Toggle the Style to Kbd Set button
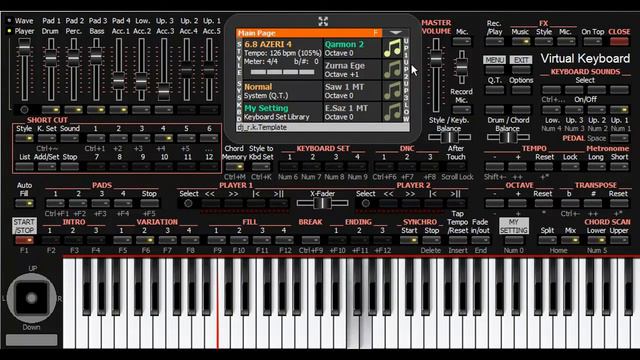The height and width of the screenshot is (360, 640). 261,166
